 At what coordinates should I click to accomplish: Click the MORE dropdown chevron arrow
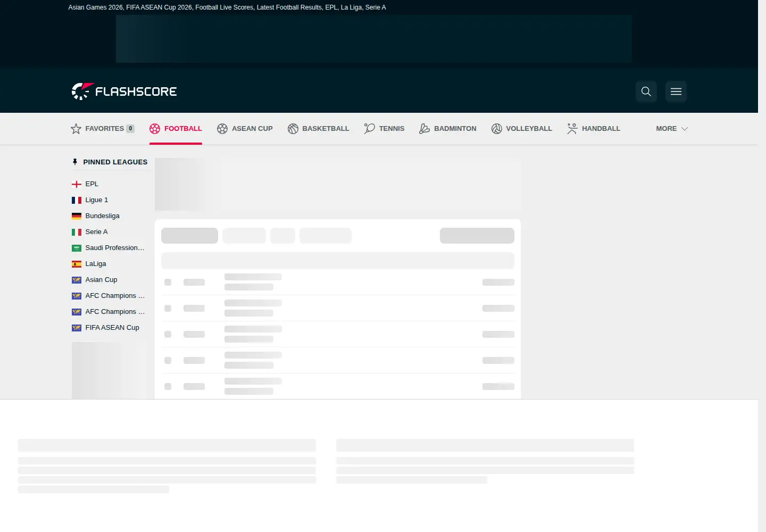pos(685,129)
